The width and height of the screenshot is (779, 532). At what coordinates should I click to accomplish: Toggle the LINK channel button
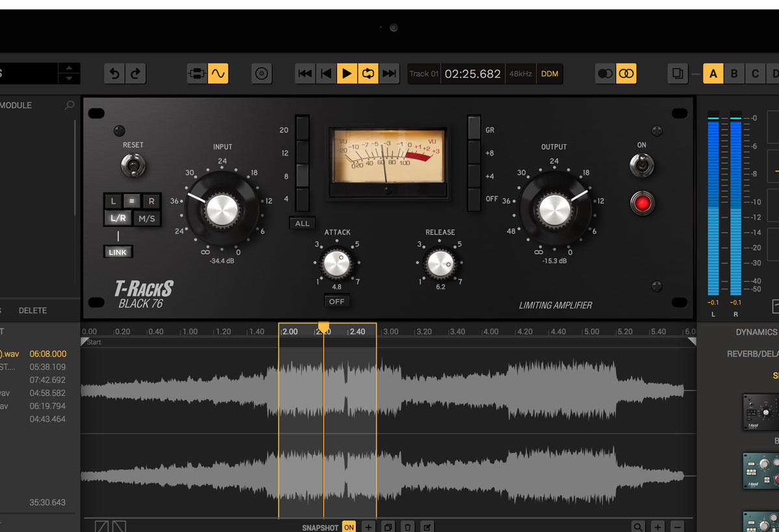tap(117, 252)
